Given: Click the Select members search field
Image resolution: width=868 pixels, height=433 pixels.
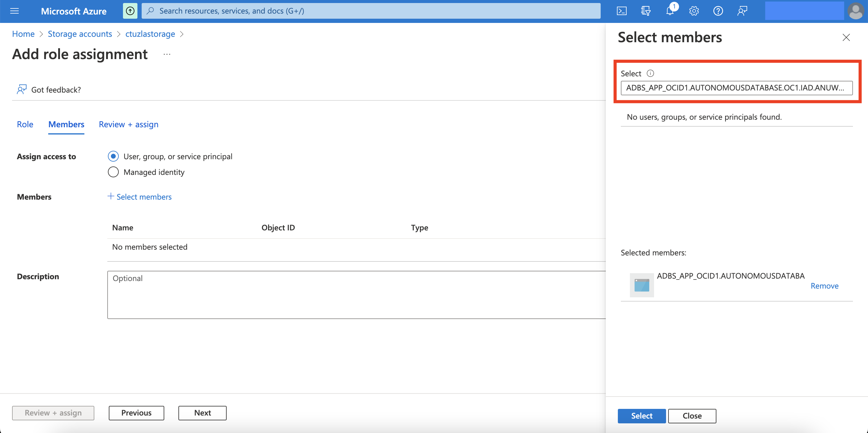Looking at the screenshot, I should point(736,88).
